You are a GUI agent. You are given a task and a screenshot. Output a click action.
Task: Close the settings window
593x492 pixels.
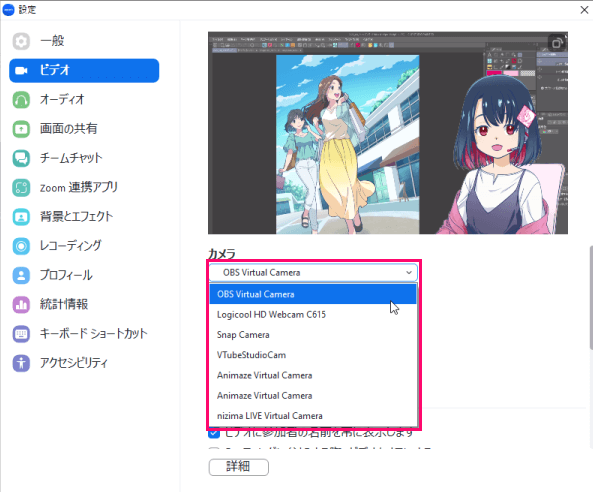(584, 10)
